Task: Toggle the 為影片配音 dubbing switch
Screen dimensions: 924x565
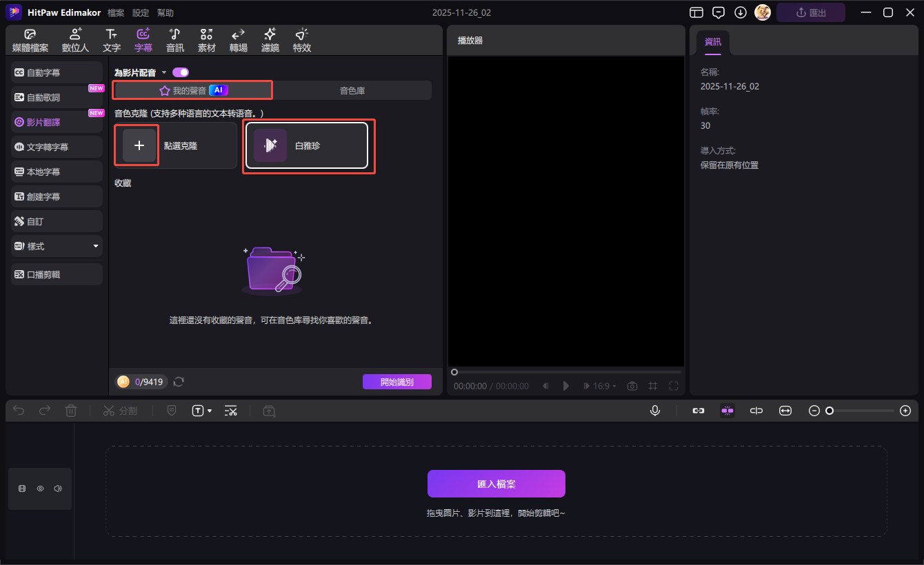Action: coord(181,72)
